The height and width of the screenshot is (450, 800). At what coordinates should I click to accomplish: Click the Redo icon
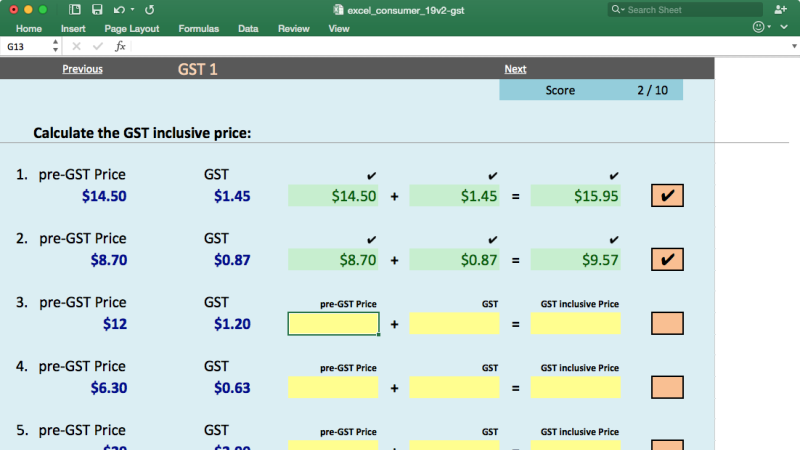click(149, 10)
